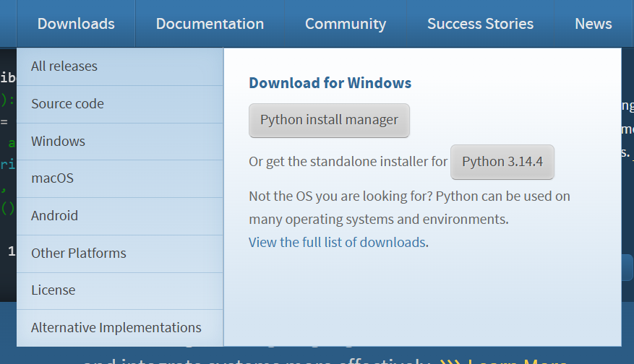The image size is (634, 364).
Task: Select Android in Downloads submenu
Action: click(x=120, y=216)
